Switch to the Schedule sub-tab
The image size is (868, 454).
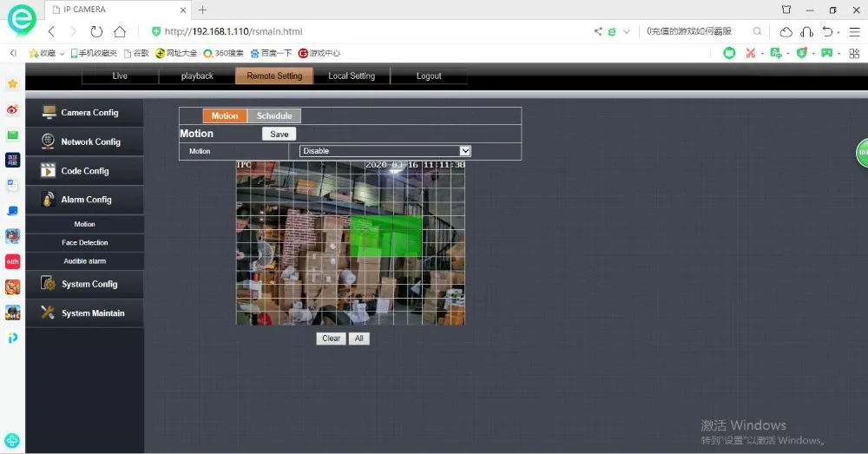pos(274,115)
